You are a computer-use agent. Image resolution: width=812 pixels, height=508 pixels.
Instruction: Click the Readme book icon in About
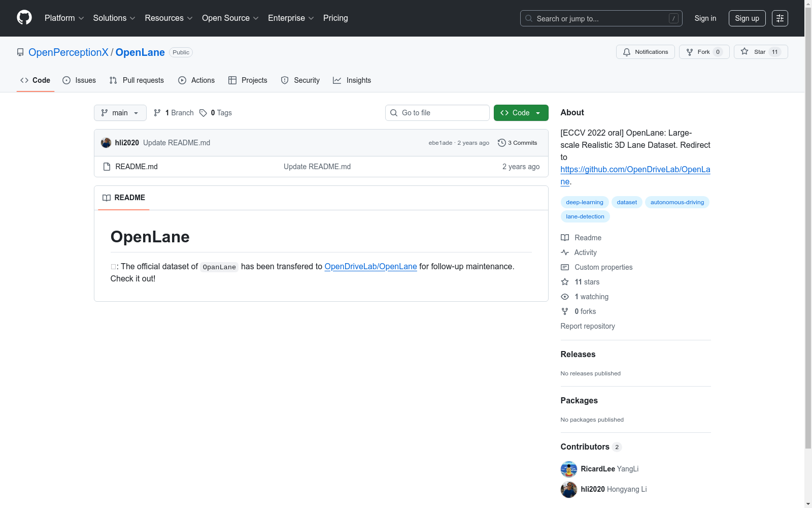(x=565, y=238)
